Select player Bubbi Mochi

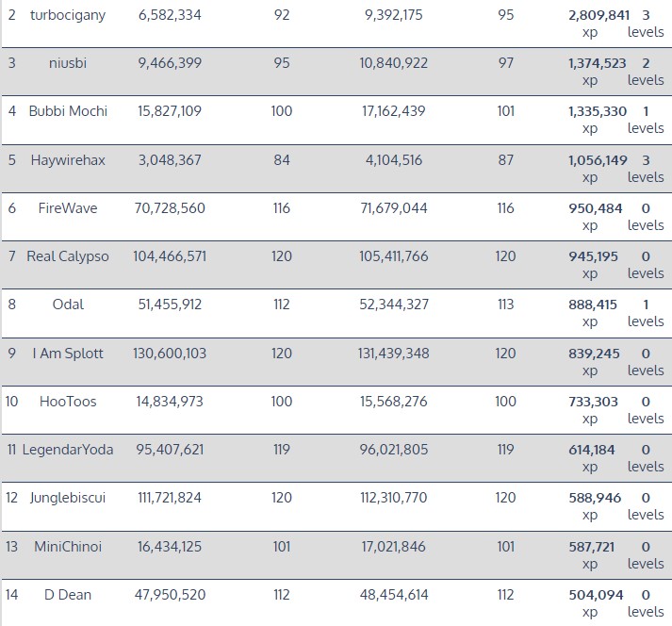[x=68, y=111]
